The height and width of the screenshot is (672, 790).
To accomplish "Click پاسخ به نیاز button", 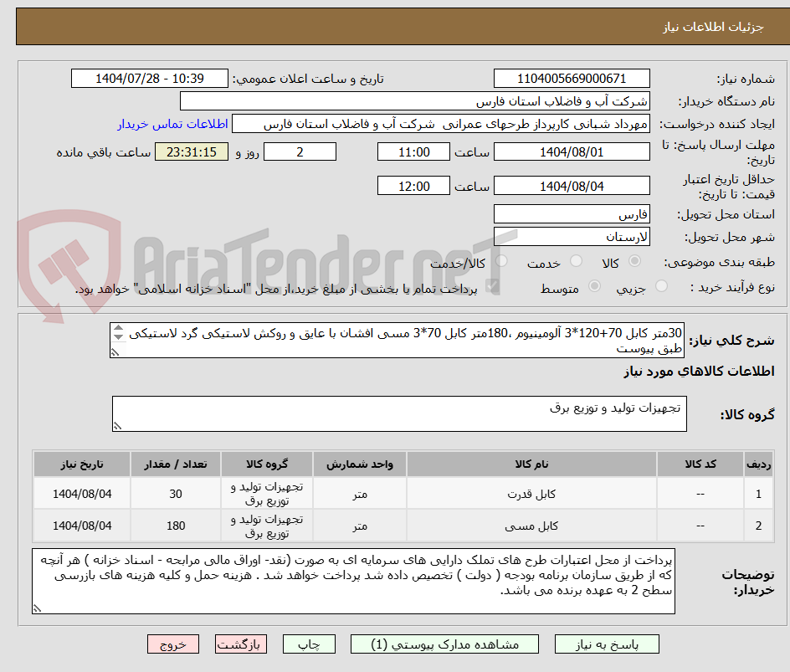I will [607, 644].
